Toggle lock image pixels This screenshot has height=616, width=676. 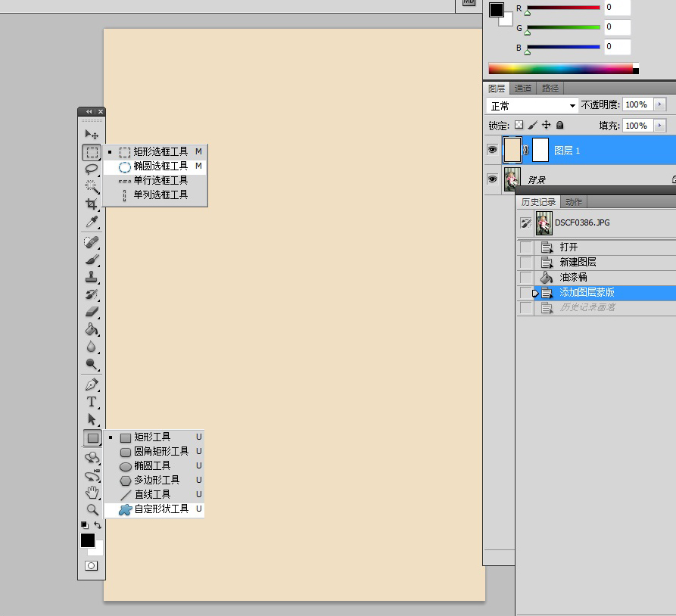point(533,125)
